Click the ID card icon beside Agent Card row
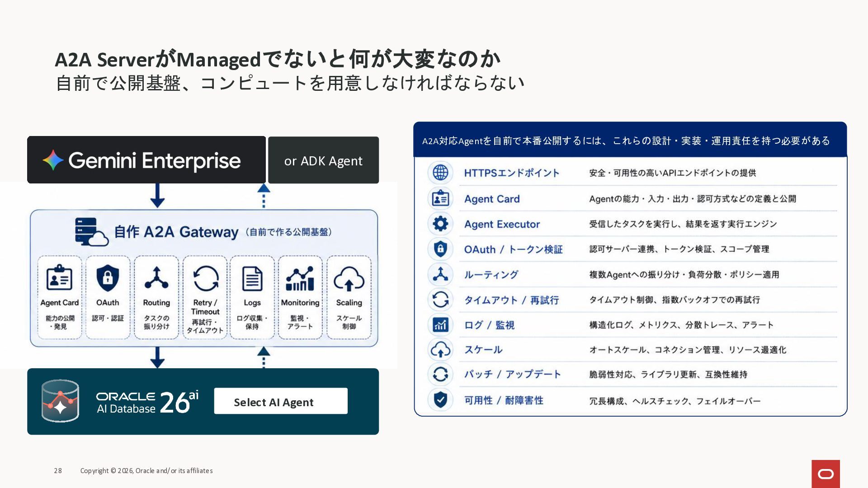Screen dimensions: 868x488 tap(440, 198)
